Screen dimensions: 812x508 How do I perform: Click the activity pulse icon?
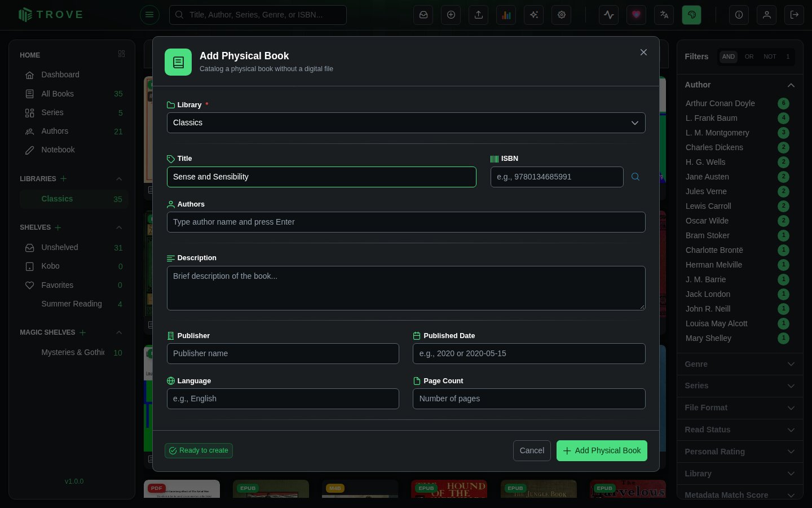pyautogui.click(x=609, y=15)
